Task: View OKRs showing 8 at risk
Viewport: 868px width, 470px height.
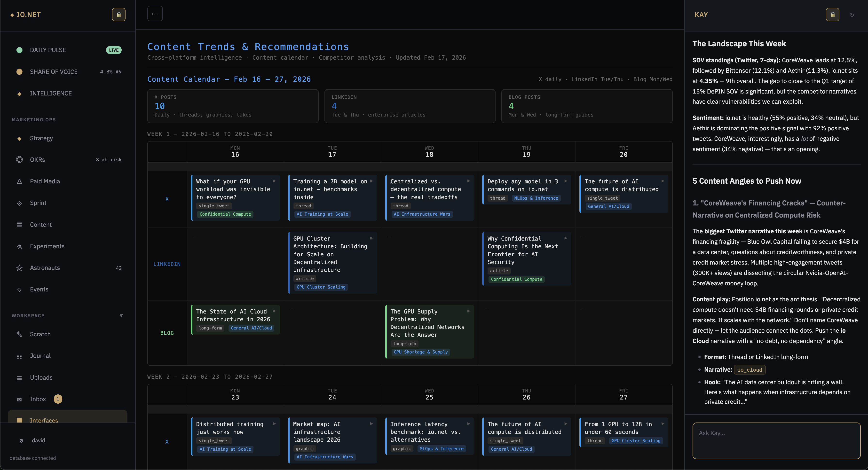Action: click(37, 159)
